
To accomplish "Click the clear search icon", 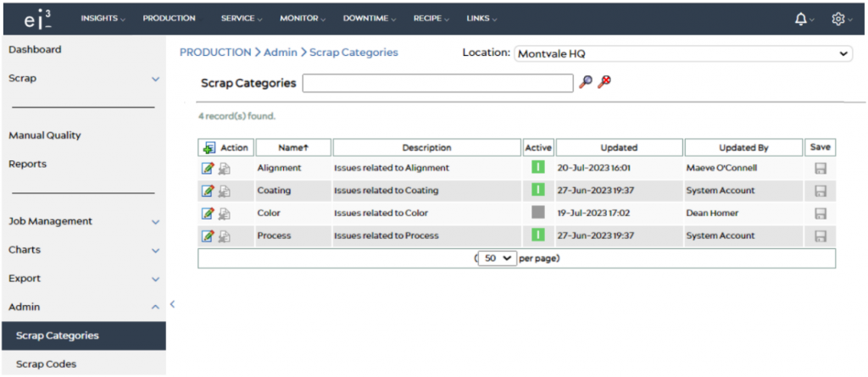I will [604, 82].
